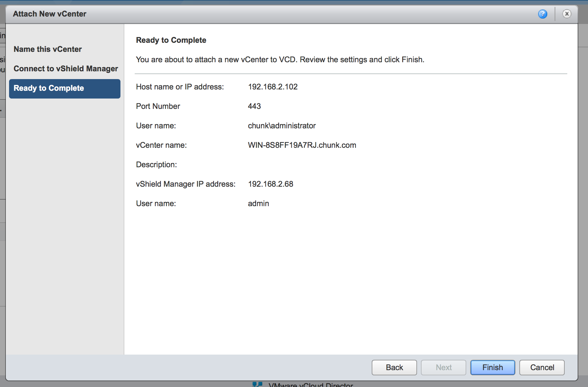Click the host IP address 192.168.2.102

pyautogui.click(x=273, y=87)
